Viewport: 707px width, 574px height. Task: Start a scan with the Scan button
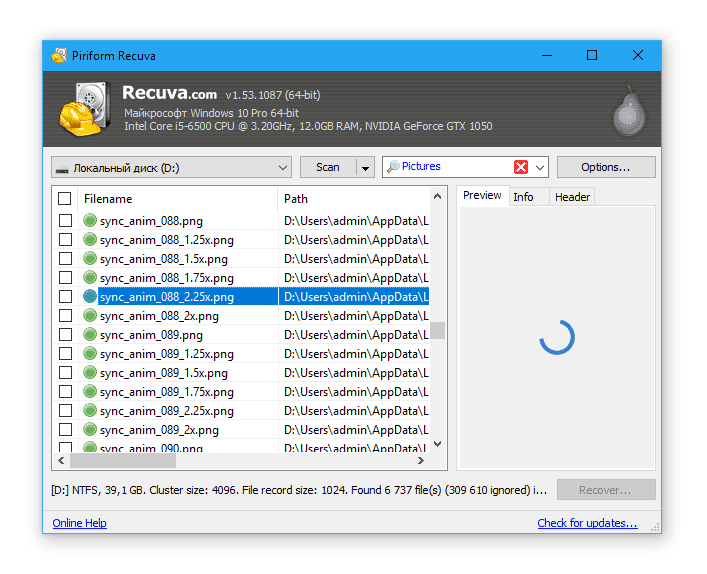point(328,167)
